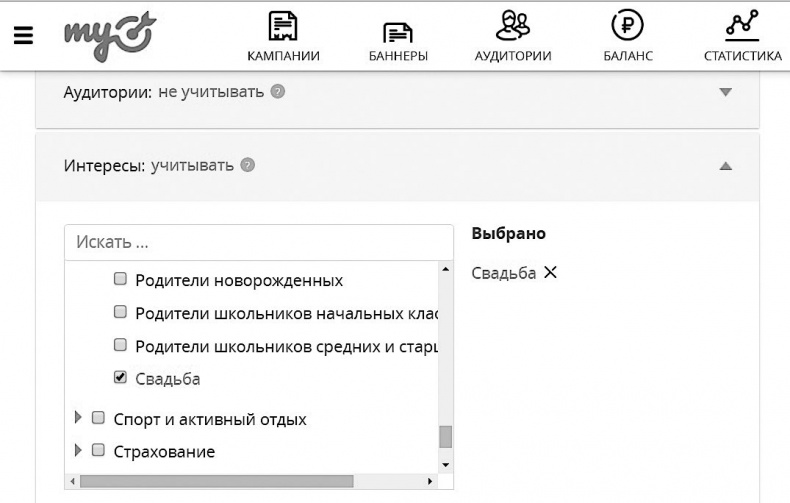Expand the Страхование tree node
Screen dimensions: 790x503
pyautogui.click(x=79, y=451)
